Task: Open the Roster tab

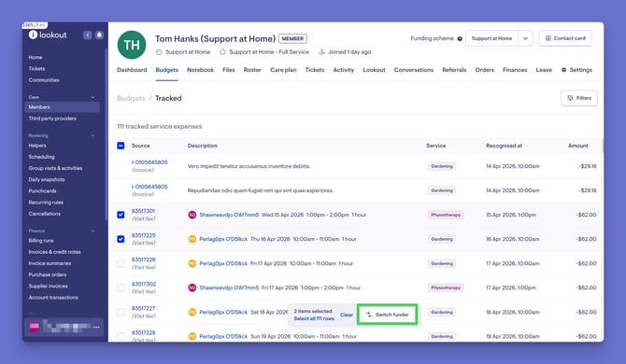Action: point(252,70)
